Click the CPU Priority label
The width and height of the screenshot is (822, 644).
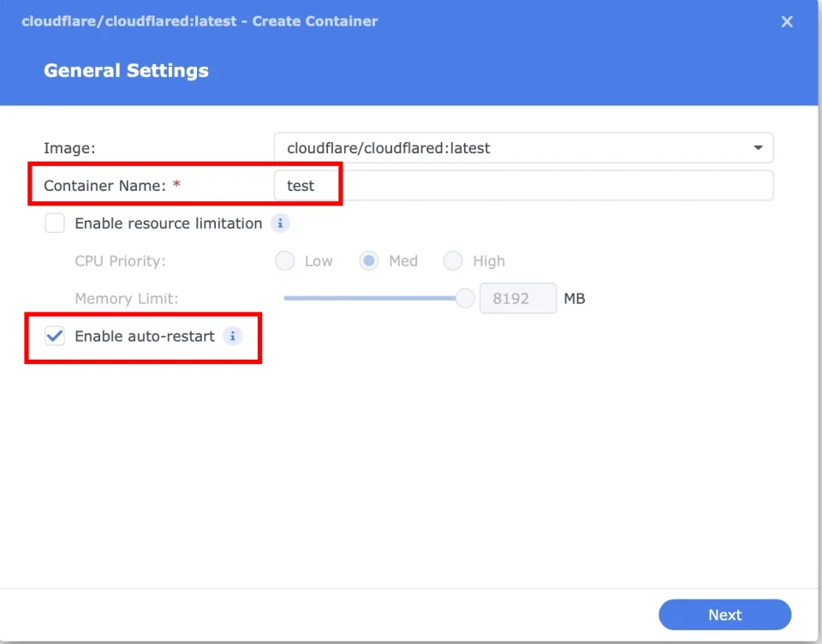tap(120, 261)
